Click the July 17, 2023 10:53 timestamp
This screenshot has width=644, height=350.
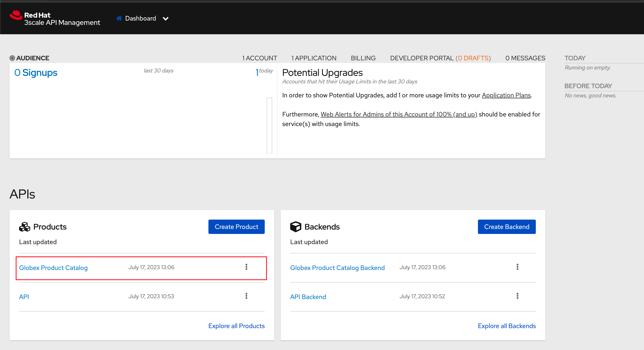tap(151, 296)
